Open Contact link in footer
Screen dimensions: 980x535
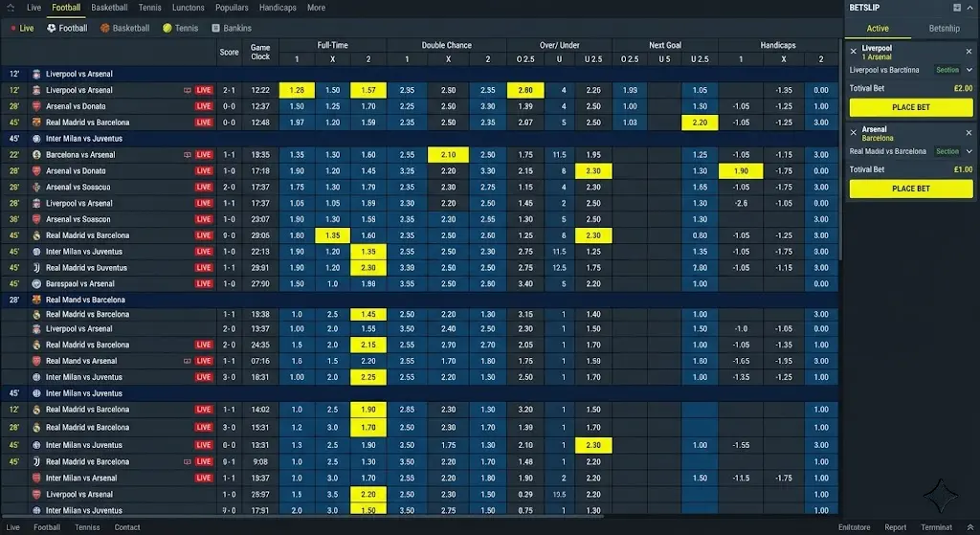[x=127, y=527]
